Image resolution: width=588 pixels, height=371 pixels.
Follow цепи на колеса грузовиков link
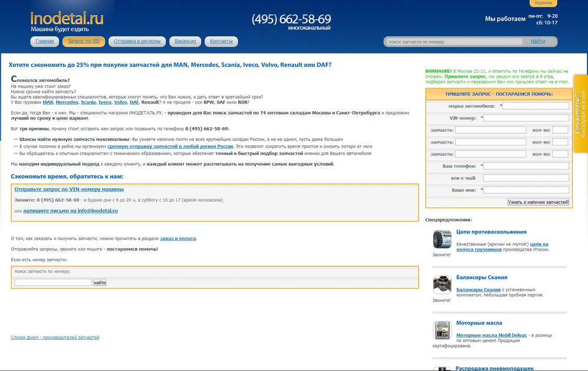[502, 247]
